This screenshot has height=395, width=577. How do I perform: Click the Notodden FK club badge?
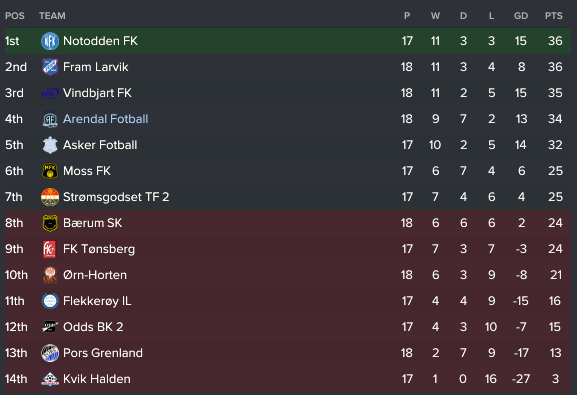click(50, 41)
